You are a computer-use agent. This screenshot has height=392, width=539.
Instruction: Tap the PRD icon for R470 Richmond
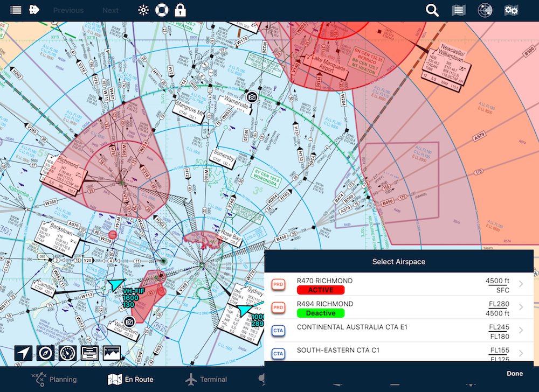(279, 284)
